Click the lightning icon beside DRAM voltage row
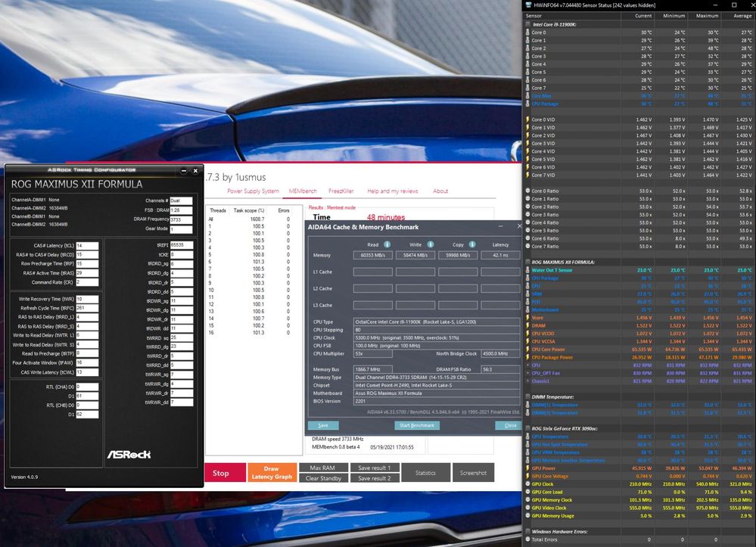Screen dimensions: 756x547 pos(527,325)
